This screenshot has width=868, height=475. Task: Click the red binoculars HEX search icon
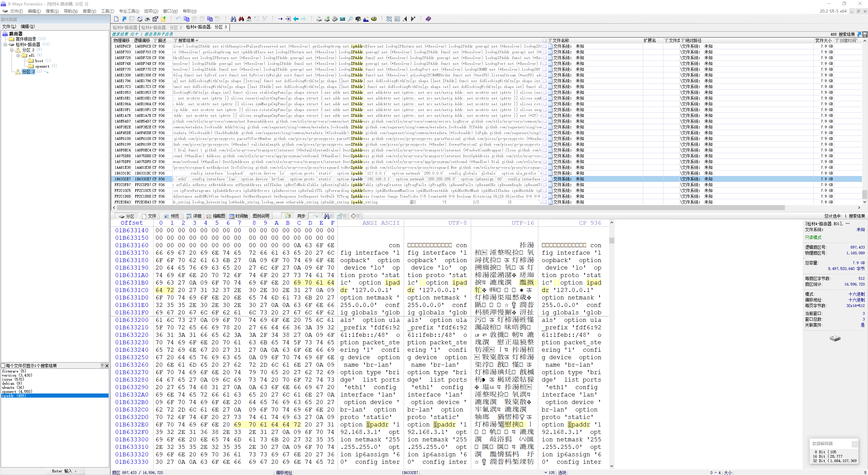pyautogui.click(x=249, y=19)
